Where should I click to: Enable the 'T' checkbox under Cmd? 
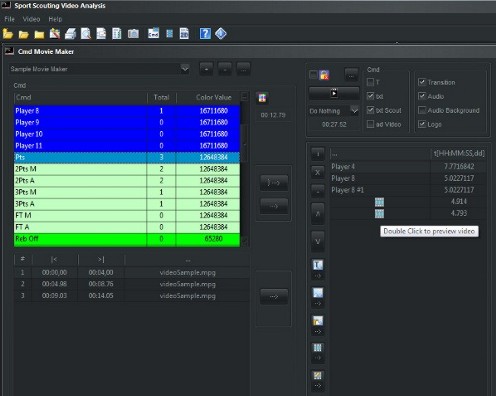pos(370,82)
